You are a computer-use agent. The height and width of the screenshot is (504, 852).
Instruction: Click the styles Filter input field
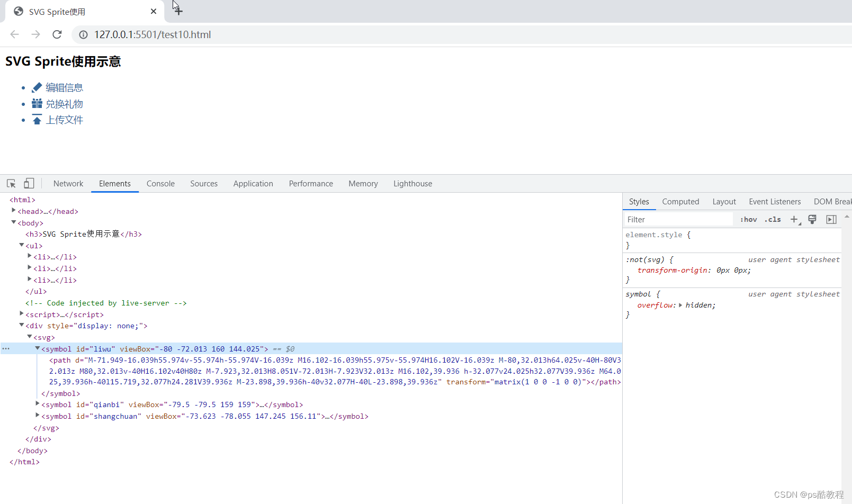click(x=678, y=219)
